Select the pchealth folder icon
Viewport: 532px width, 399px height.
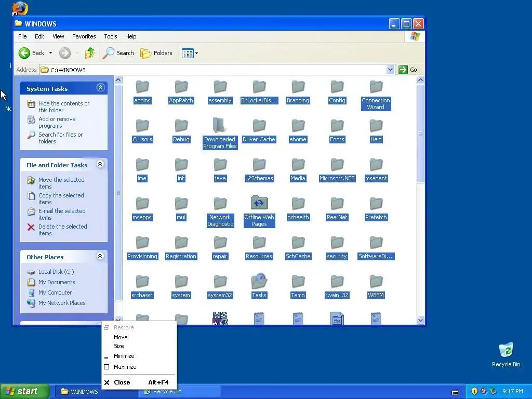pos(298,204)
